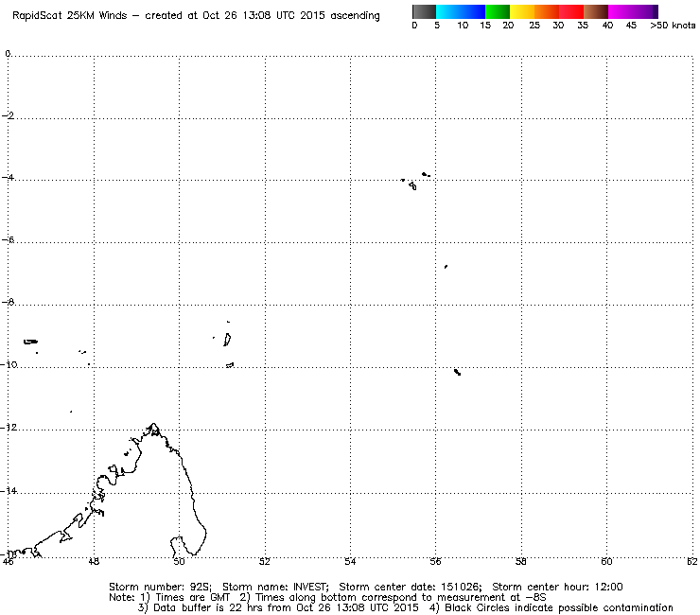Select the green 15–20 knots legend color
The width and height of the screenshot is (700, 615).
click(x=498, y=11)
